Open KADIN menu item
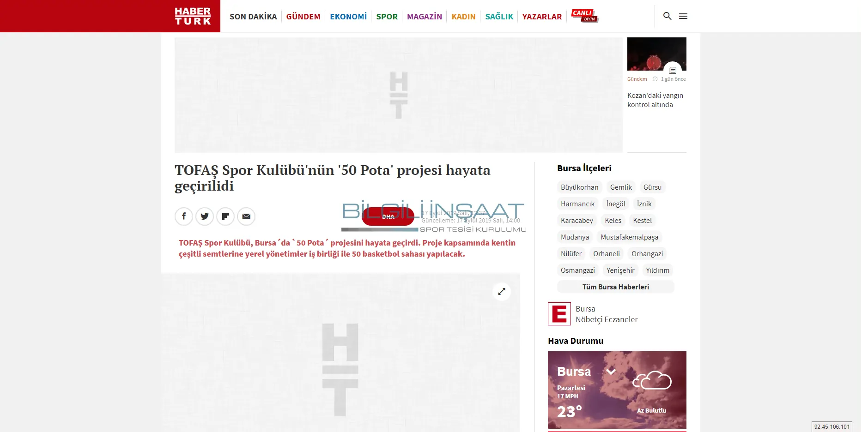 pos(463,17)
